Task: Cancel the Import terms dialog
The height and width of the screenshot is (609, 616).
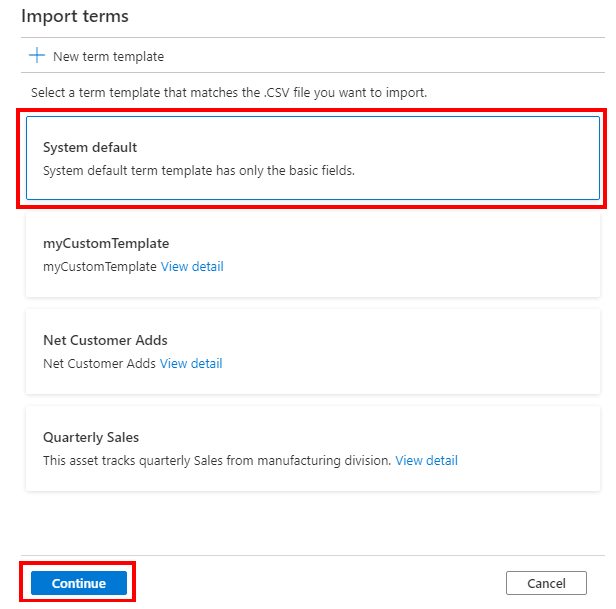Action: [x=546, y=583]
